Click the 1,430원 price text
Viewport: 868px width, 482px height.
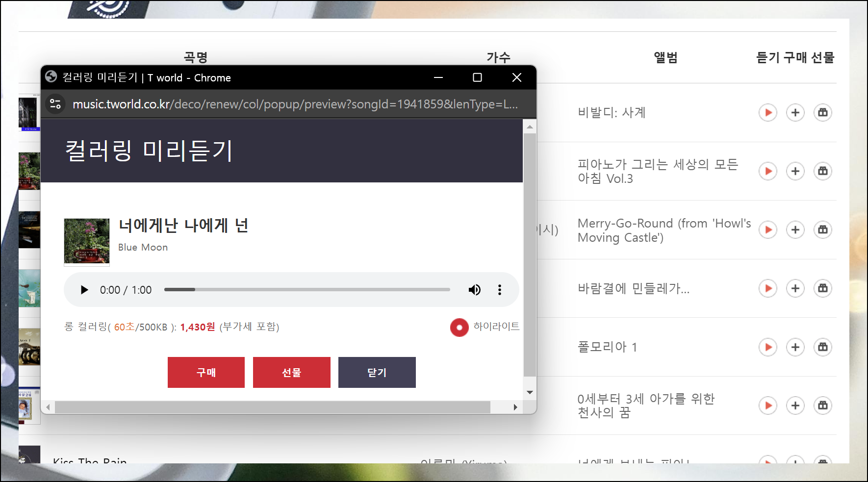tap(198, 327)
